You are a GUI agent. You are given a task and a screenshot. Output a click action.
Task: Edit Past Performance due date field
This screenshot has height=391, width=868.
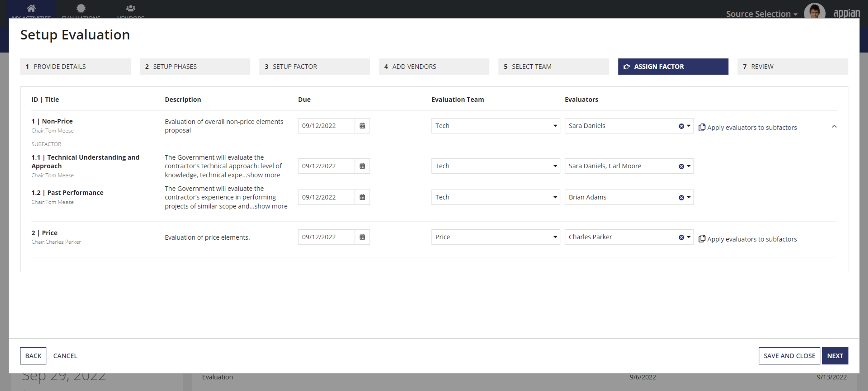pos(326,197)
